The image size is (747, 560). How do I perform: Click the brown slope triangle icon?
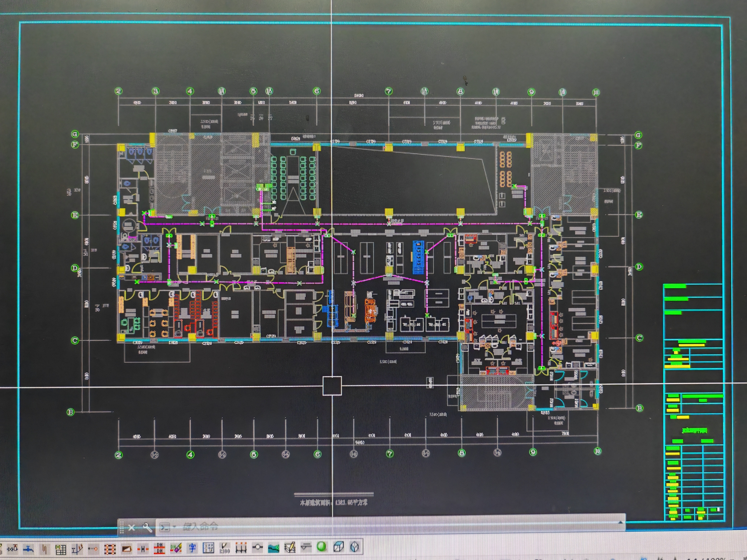[127, 549]
